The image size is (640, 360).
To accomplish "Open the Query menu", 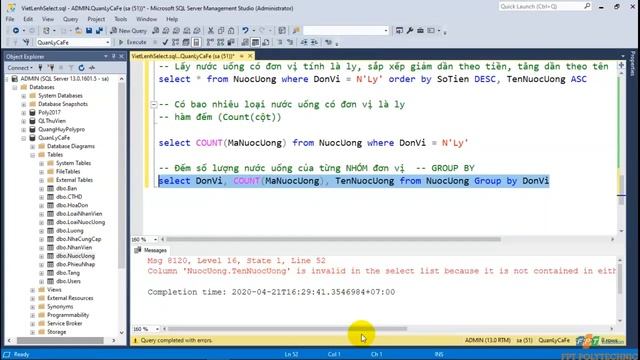I will click(71, 19).
